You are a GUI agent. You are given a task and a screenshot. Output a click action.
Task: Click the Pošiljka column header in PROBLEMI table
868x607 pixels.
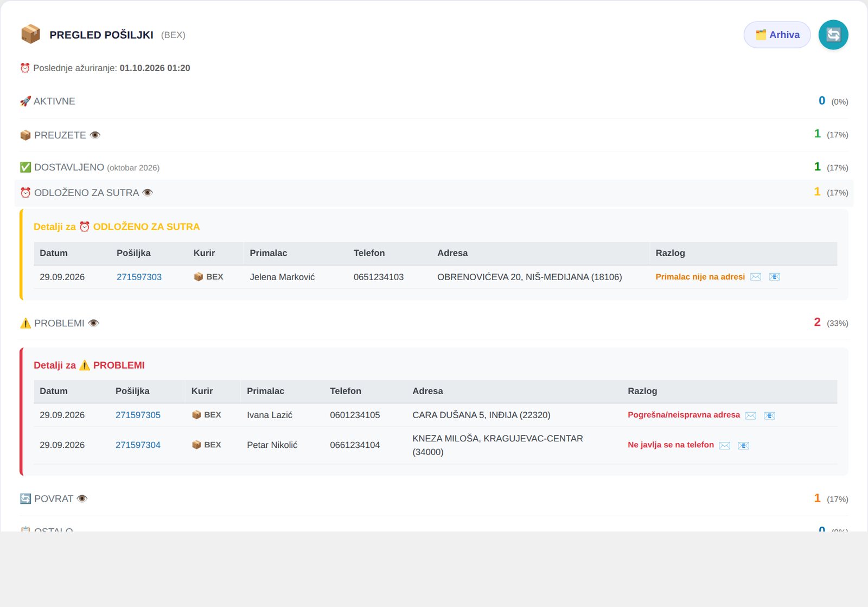click(x=132, y=391)
